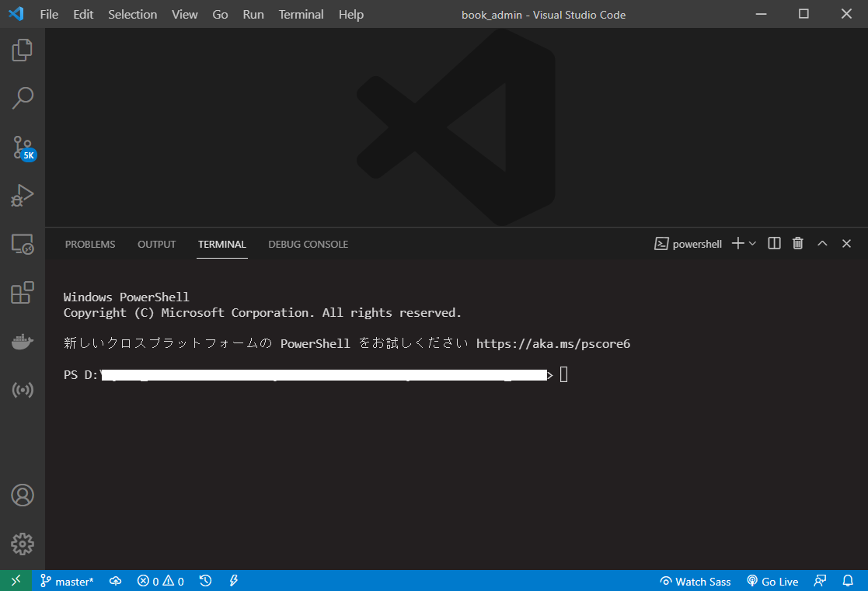The height and width of the screenshot is (591, 868).
Task: Select the Docker icon in activity bar
Action: (x=22, y=341)
